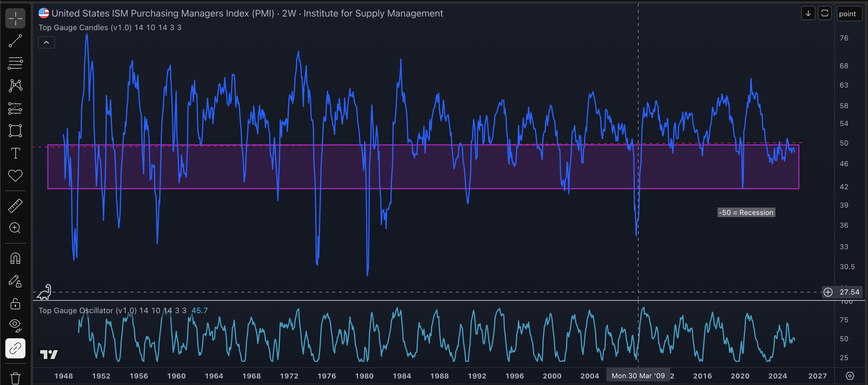This screenshot has height=385, width=868.
Task: Select the rectangle shape tool
Action: tap(15, 130)
